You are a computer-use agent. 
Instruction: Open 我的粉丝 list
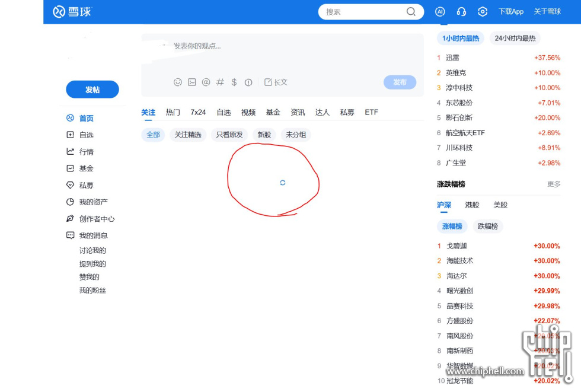click(92, 290)
